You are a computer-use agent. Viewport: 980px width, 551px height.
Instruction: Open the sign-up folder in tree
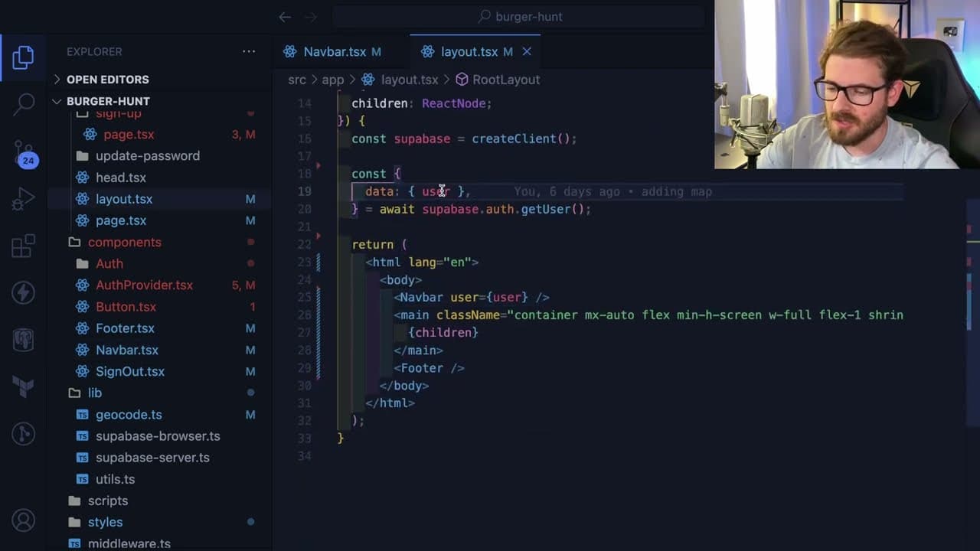coord(119,114)
